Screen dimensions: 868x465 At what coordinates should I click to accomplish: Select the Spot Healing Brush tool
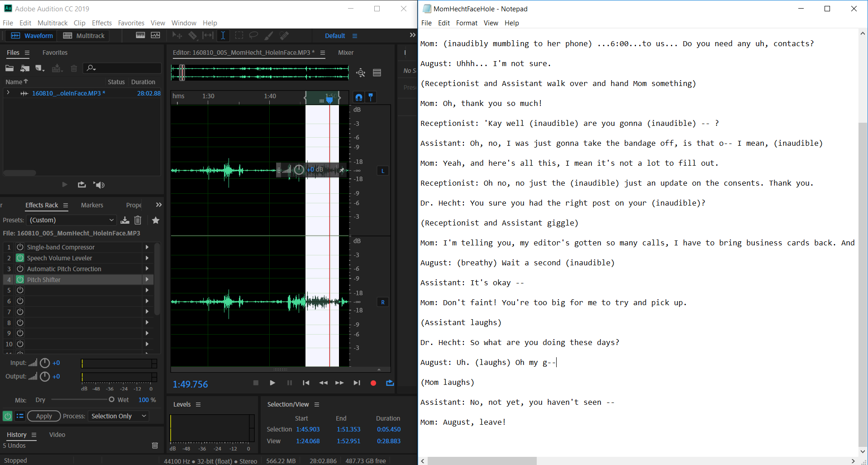click(284, 35)
